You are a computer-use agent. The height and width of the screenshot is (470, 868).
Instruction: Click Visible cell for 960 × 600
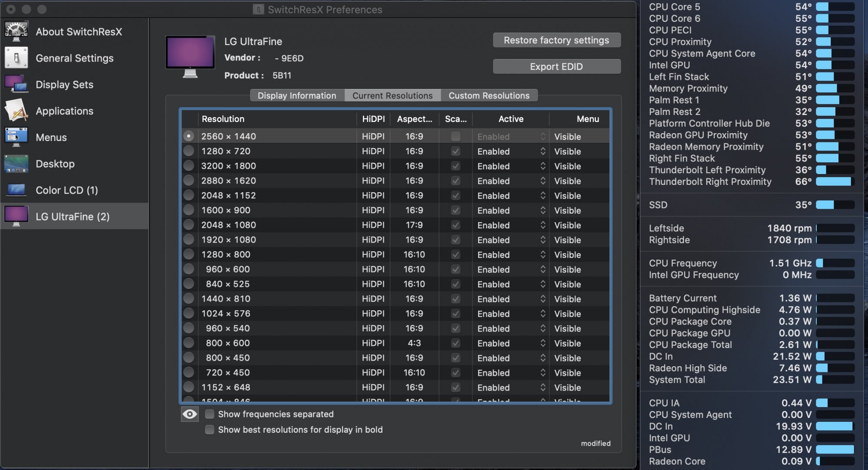pyautogui.click(x=568, y=270)
